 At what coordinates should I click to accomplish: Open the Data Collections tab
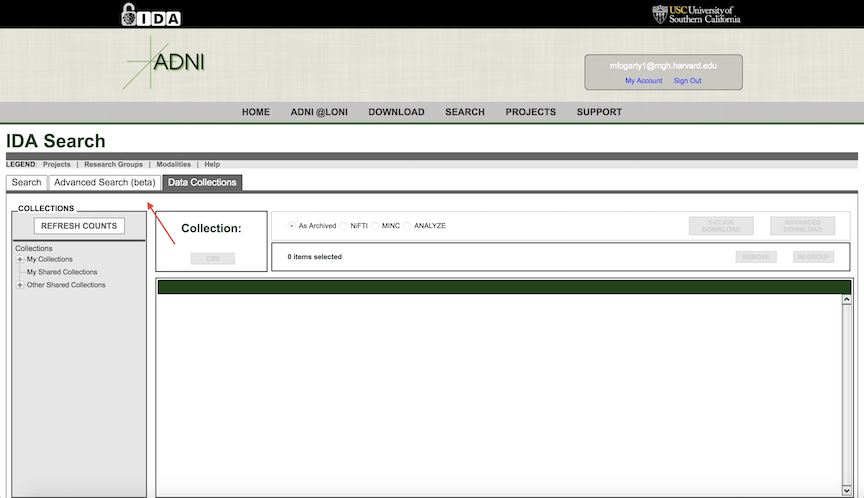pyautogui.click(x=202, y=183)
